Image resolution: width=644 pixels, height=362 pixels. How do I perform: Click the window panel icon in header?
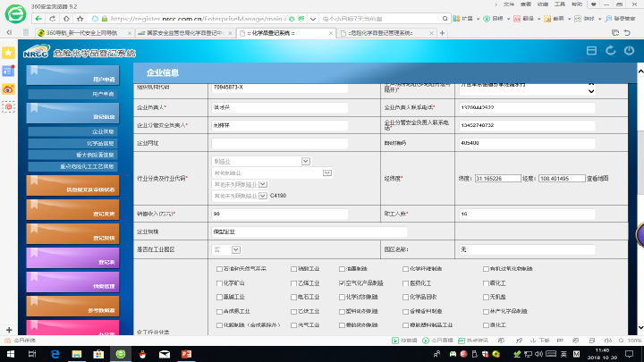590,51
